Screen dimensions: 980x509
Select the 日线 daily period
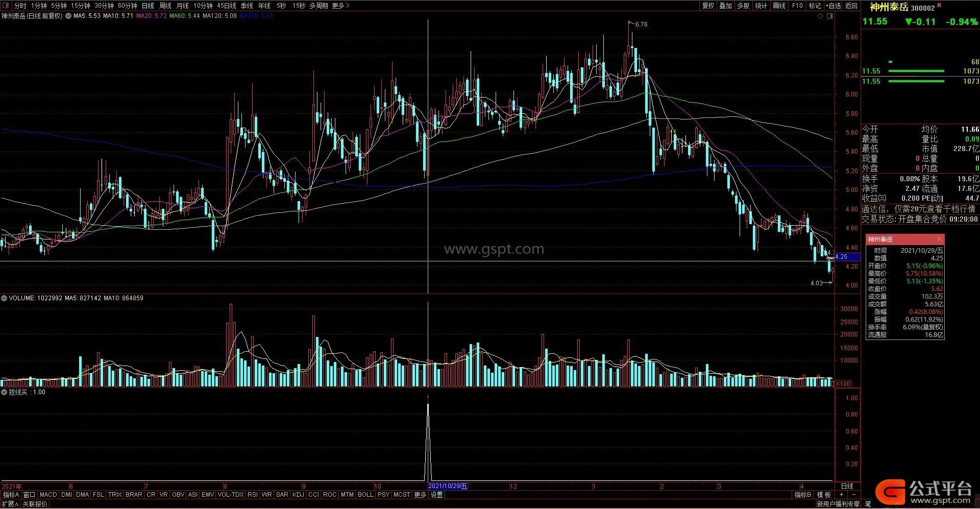[148, 6]
